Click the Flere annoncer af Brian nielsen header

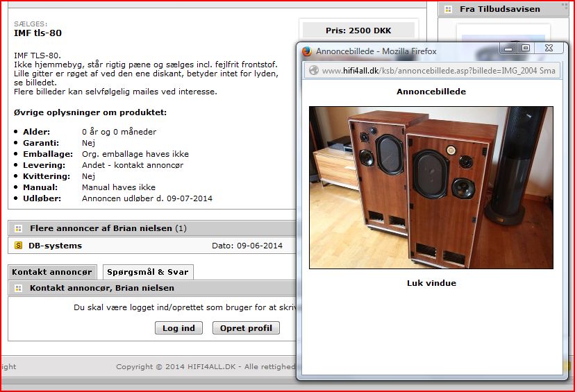[x=108, y=228]
